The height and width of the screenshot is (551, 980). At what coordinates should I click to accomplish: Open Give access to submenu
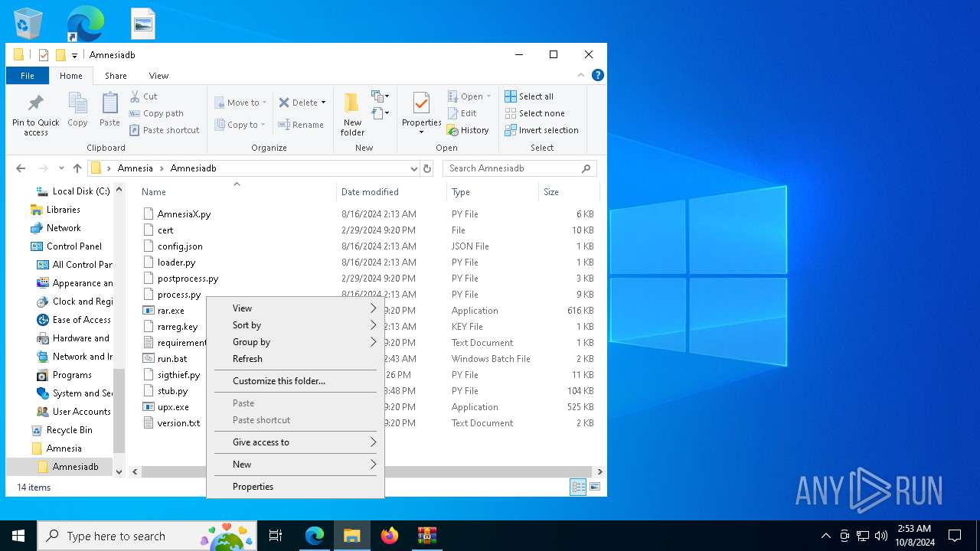click(295, 442)
